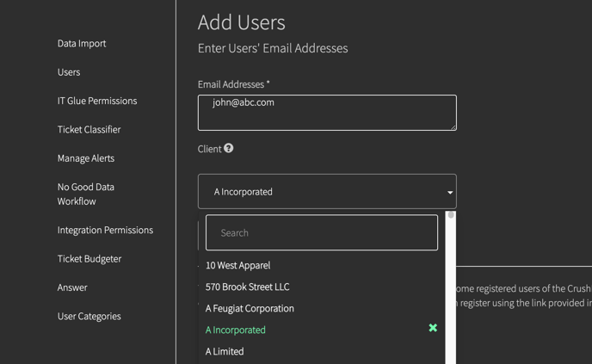Screen dimensions: 592x364
Task: Deselect A Incorporated using the green X icon
Action: click(x=433, y=328)
